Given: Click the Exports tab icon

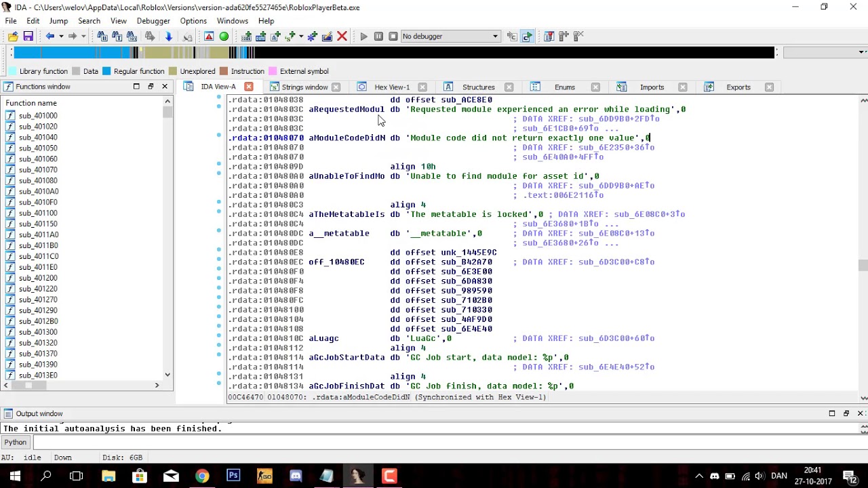Looking at the screenshot, I should (x=709, y=87).
